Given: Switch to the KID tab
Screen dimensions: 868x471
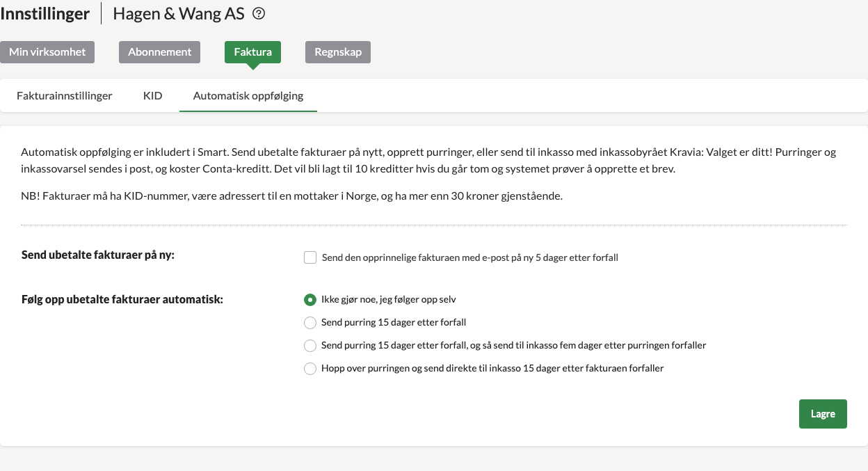Looking at the screenshot, I should coord(153,96).
